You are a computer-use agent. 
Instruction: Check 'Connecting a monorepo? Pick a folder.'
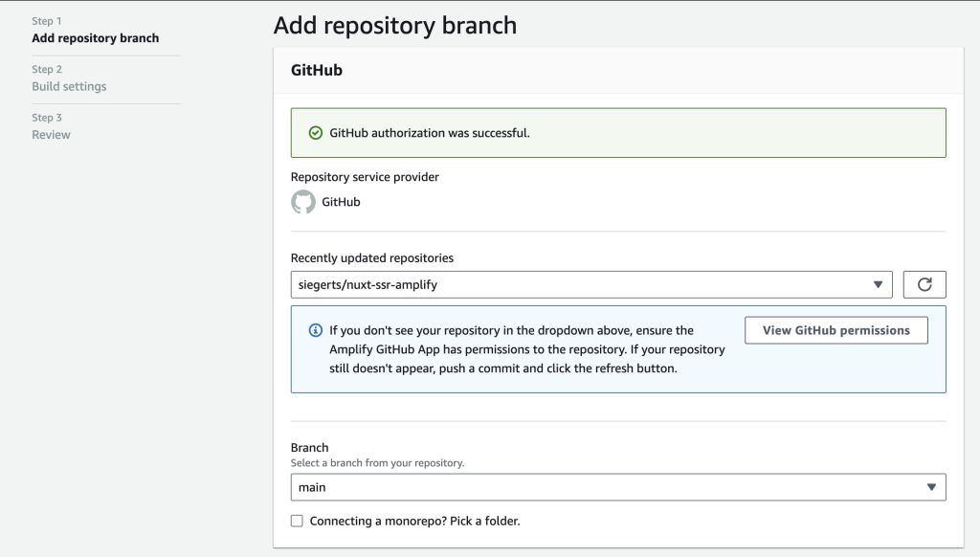(x=297, y=521)
